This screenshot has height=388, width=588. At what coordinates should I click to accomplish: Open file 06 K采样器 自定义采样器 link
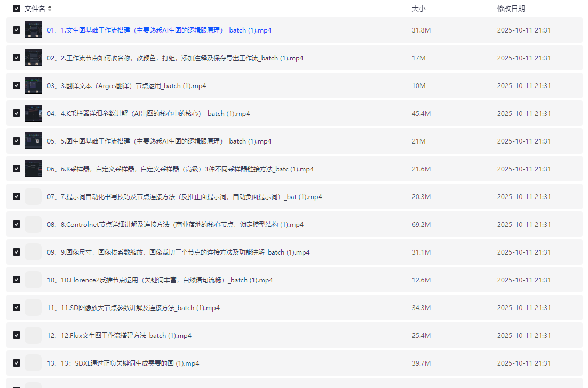tap(180, 169)
